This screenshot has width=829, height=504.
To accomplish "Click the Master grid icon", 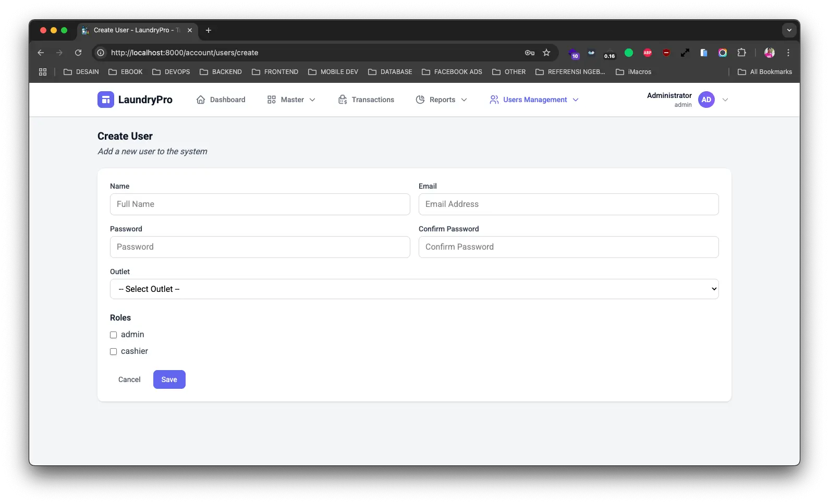I will click(272, 100).
